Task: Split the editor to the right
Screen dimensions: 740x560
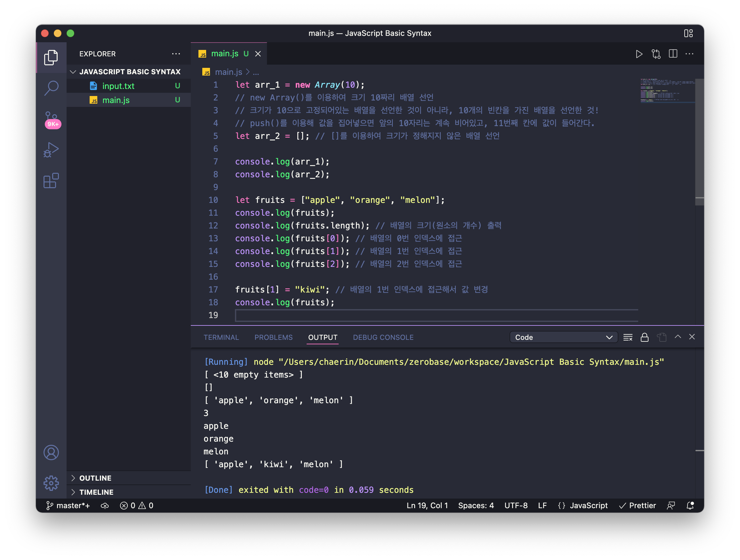Action: (x=673, y=54)
